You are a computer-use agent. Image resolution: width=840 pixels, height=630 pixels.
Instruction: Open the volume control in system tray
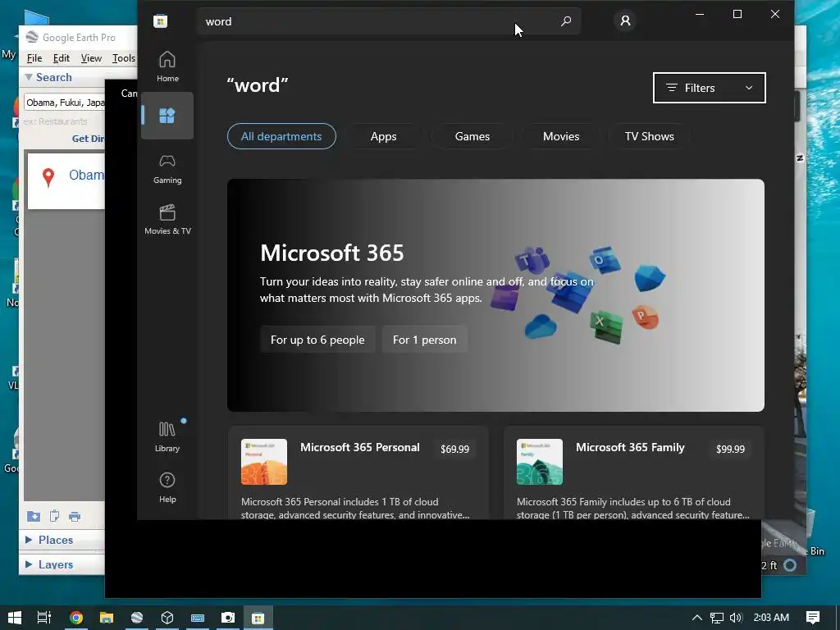pos(736,618)
